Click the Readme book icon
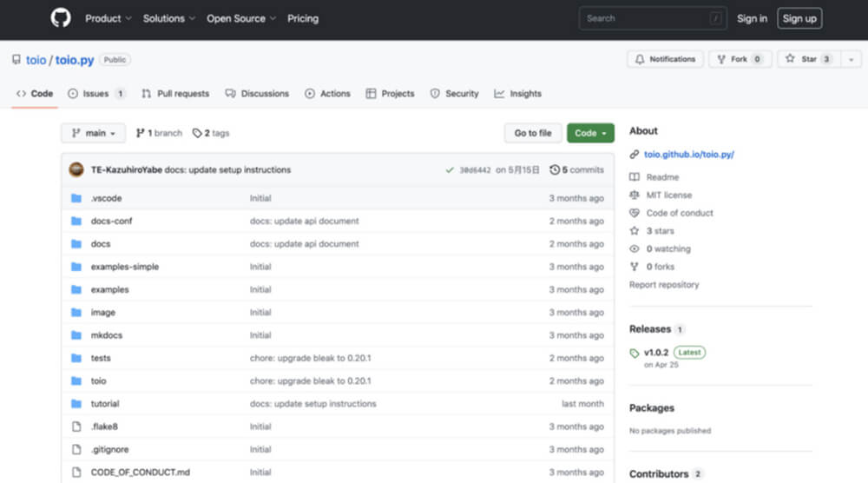Image resolution: width=868 pixels, height=483 pixels. [x=635, y=177]
